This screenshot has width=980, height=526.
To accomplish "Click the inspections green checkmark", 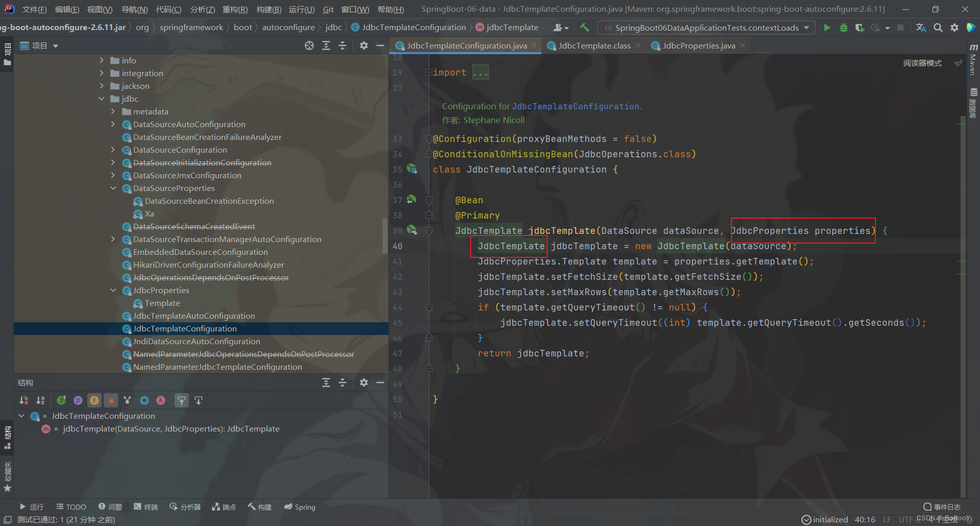I will tap(959, 63).
